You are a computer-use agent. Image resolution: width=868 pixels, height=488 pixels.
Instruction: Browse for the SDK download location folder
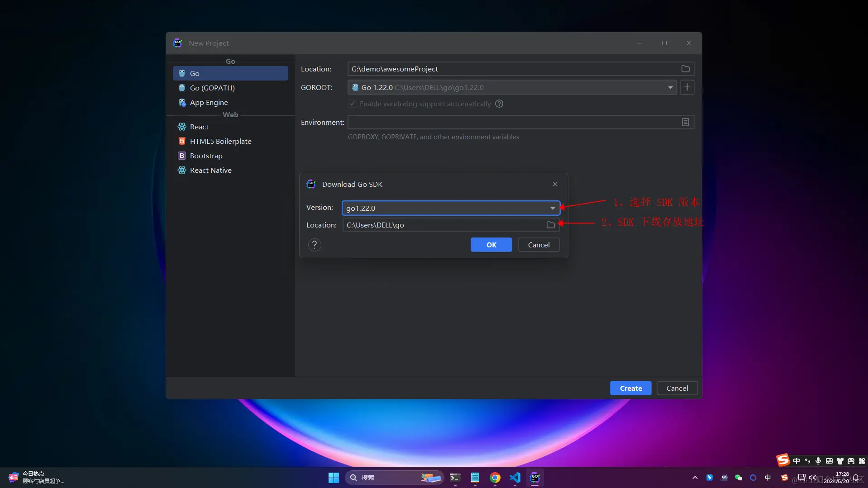click(550, 225)
